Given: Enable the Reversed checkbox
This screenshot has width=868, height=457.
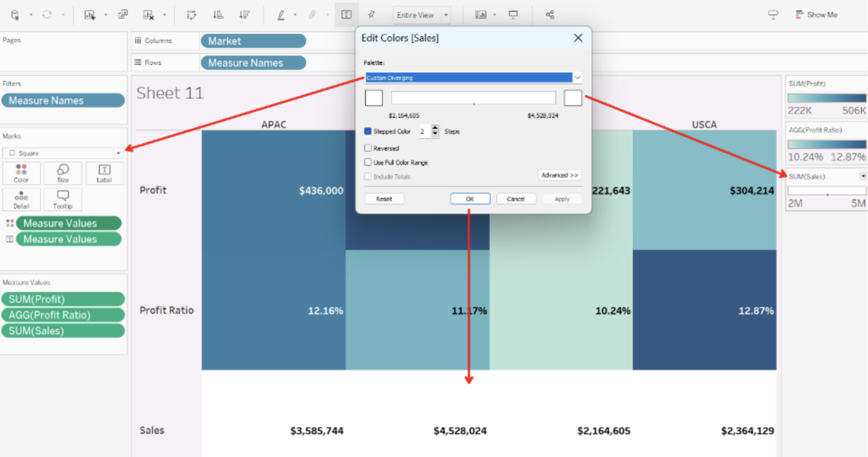Looking at the screenshot, I should pos(368,148).
